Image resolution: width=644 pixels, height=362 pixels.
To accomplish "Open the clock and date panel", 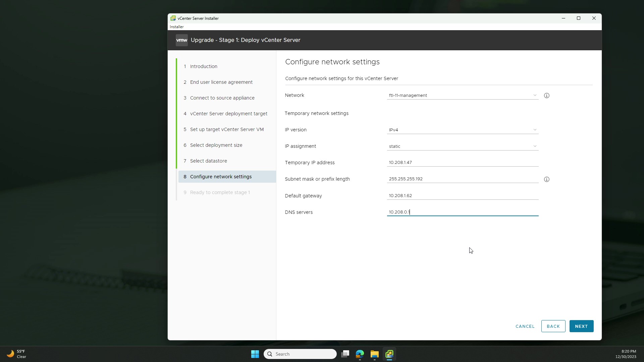I will click(x=626, y=354).
